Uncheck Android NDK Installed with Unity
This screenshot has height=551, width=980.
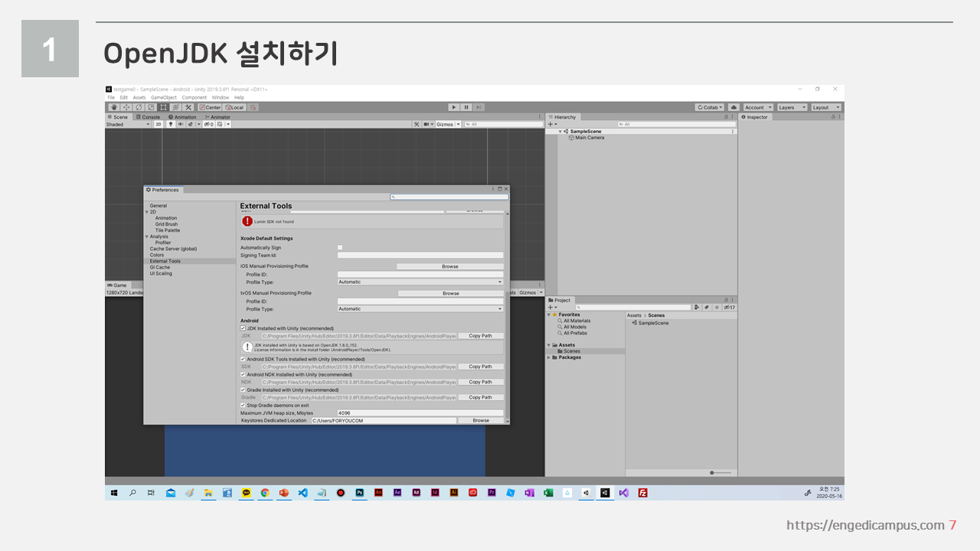pyautogui.click(x=243, y=374)
